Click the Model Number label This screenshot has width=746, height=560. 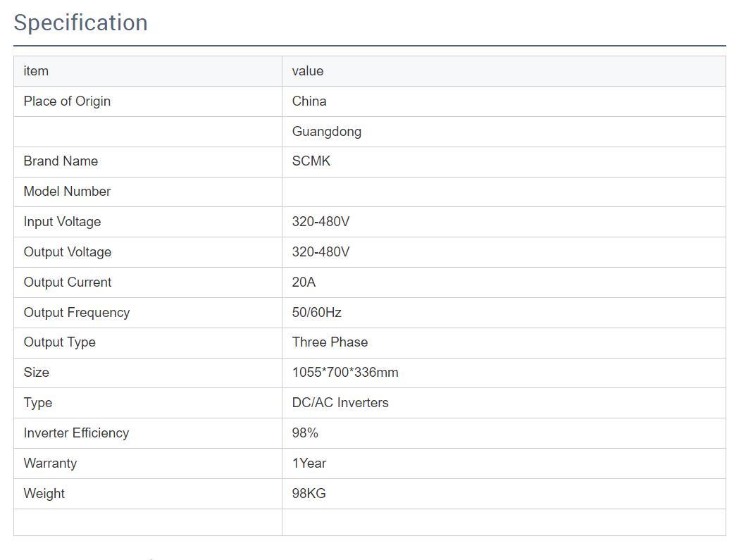point(67,192)
